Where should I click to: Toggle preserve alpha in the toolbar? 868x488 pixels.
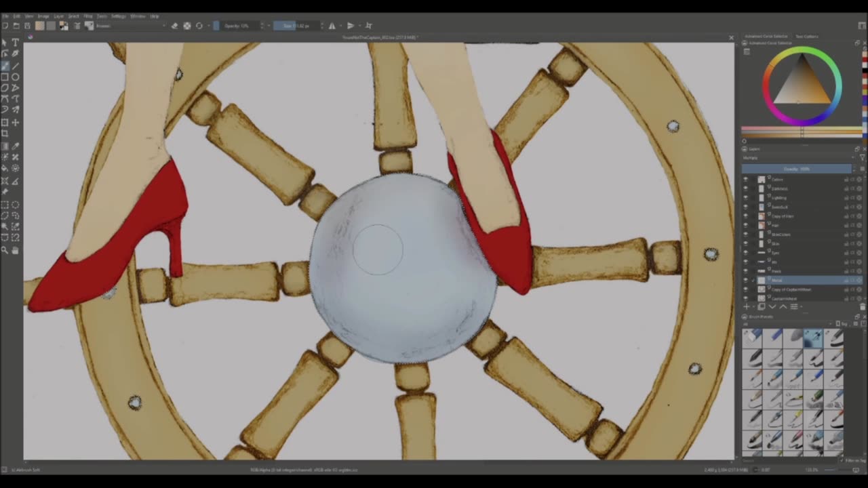186,26
